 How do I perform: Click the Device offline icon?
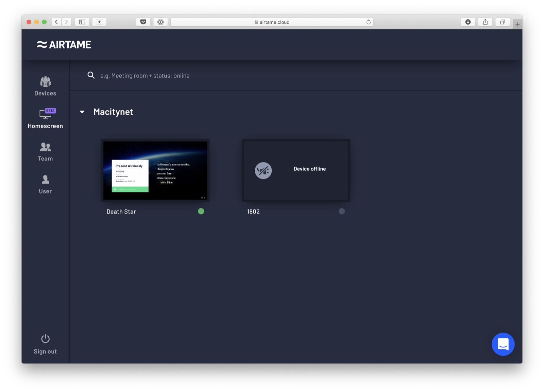(263, 170)
